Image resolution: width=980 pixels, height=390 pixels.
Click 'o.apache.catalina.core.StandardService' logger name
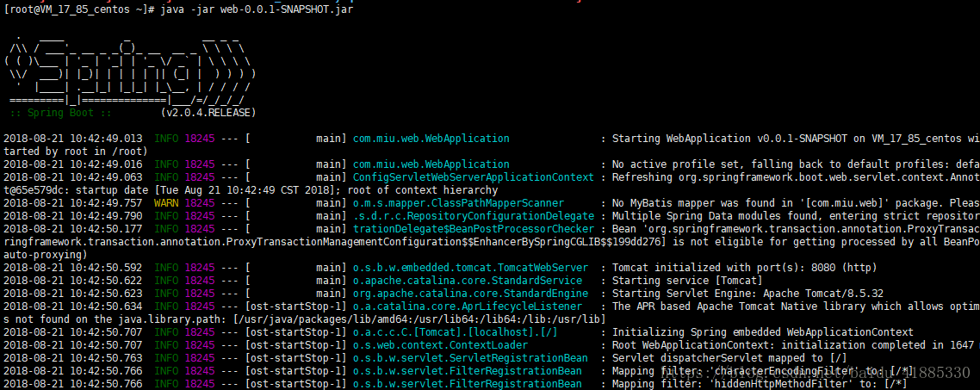[x=468, y=281]
